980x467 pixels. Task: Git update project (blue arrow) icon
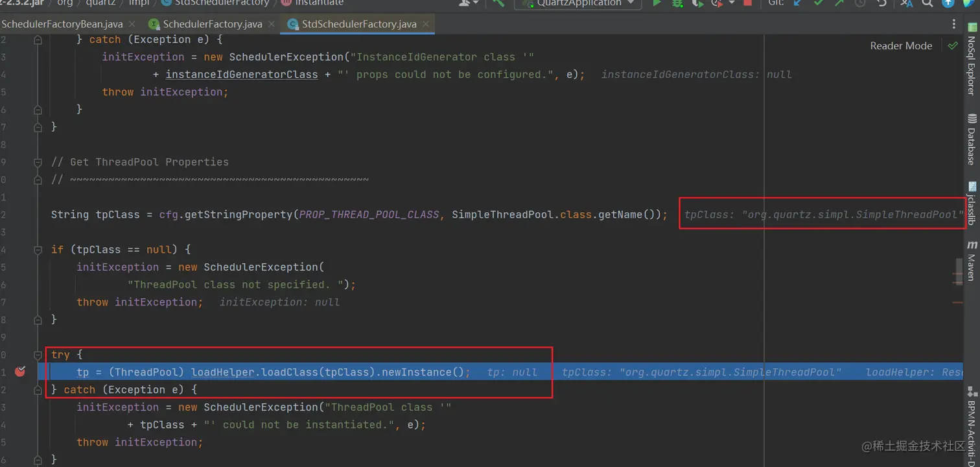(798, 3)
